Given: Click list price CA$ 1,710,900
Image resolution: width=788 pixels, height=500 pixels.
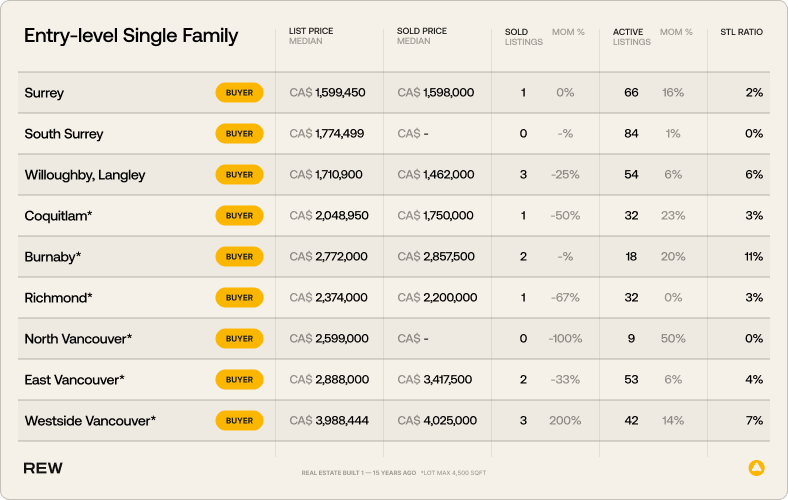Looking at the screenshot, I should [x=326, y=174].
